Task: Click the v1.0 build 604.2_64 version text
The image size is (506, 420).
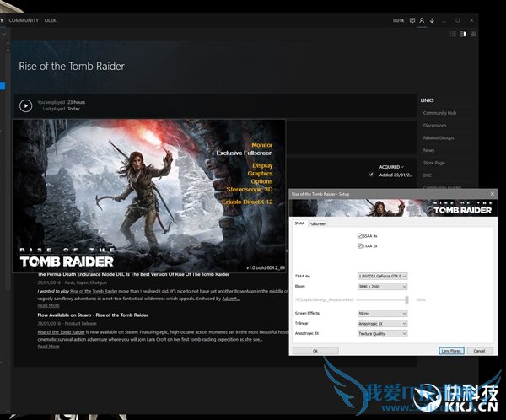Action: pyautogui.click(x=266, y=267)
